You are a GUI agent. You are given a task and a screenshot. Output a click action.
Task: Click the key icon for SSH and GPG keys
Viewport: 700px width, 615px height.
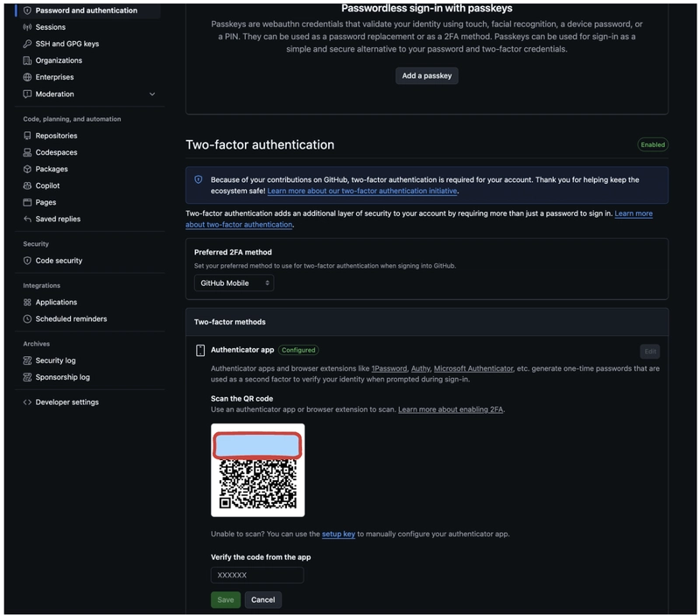(x=27, y=44)
